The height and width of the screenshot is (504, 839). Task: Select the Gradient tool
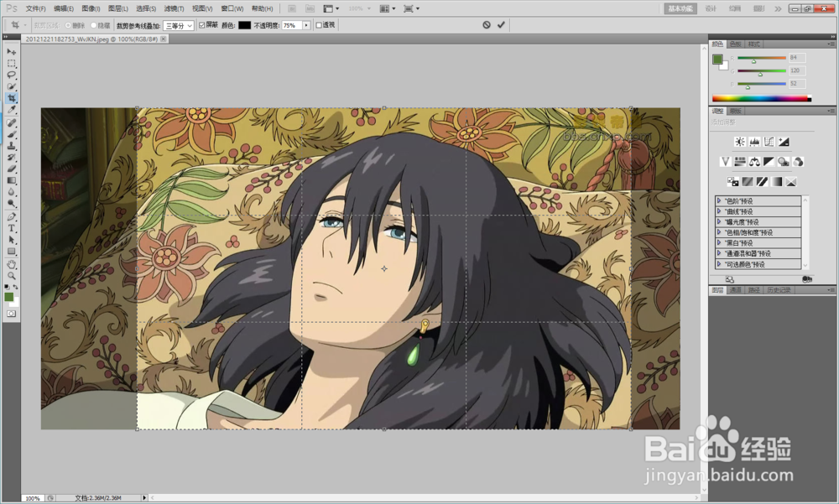pyautogui.click(x=11, y=180)
